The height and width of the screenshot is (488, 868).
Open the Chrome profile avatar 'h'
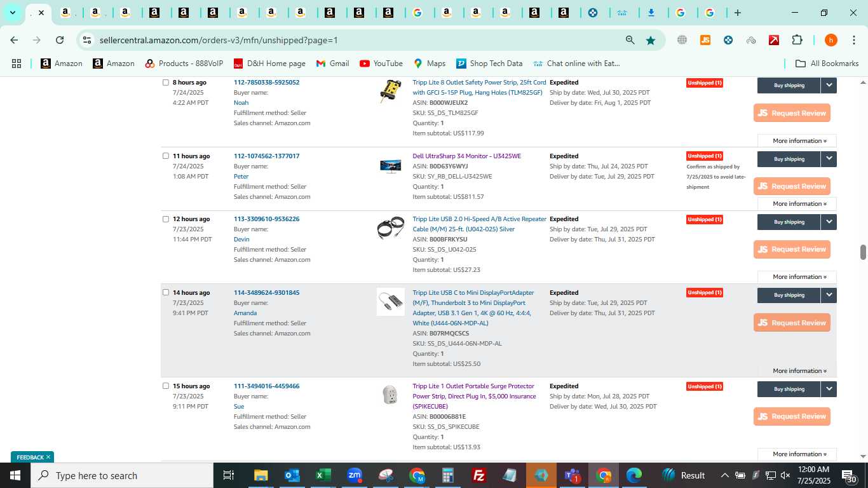click(x=831, y=40)
